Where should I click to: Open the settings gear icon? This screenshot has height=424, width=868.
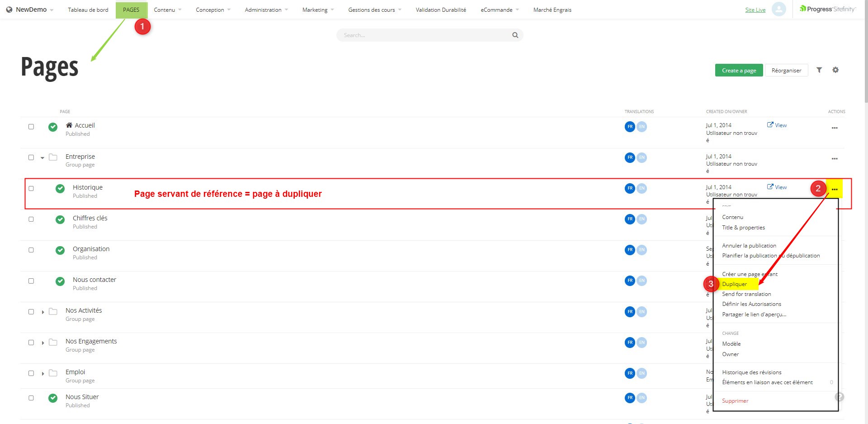(835, 70)
